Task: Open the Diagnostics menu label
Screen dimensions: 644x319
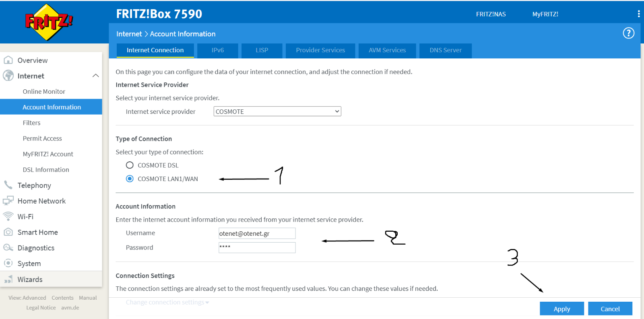Action: coord(36,248)
